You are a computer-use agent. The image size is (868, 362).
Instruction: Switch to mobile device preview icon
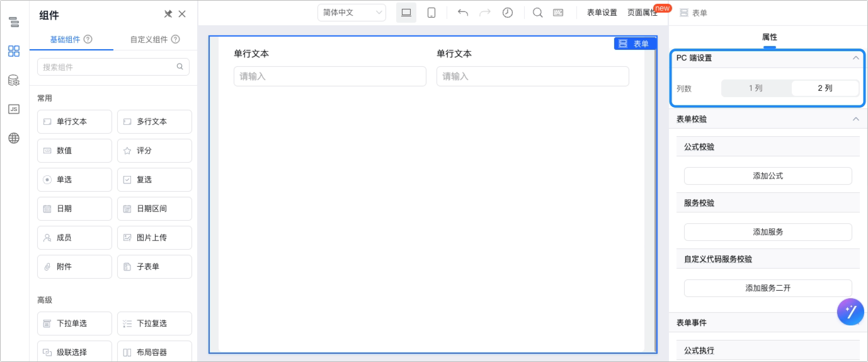click(x=431, y=13)
